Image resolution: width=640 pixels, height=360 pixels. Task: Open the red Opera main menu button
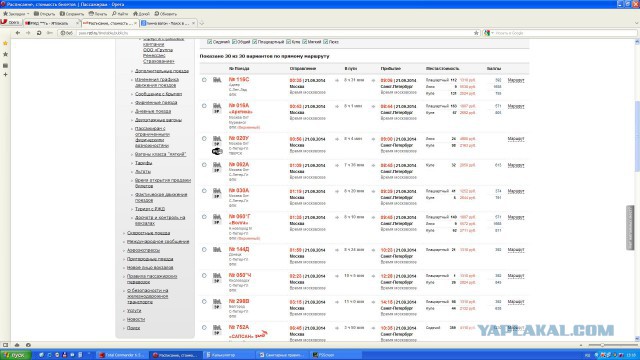[x=11, y=22]
